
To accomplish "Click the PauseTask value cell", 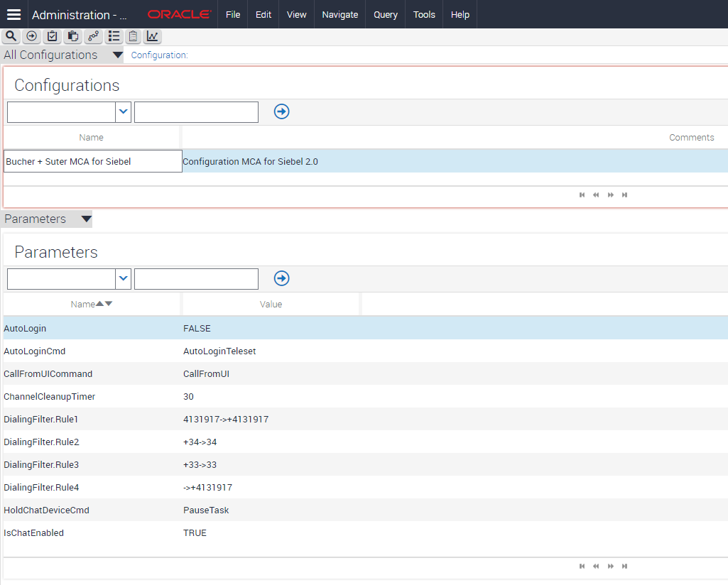I will coord(206,510).
